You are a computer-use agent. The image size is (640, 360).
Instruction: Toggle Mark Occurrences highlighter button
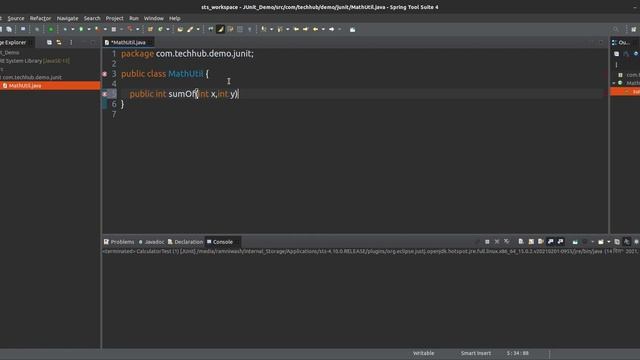coord(220,29)
